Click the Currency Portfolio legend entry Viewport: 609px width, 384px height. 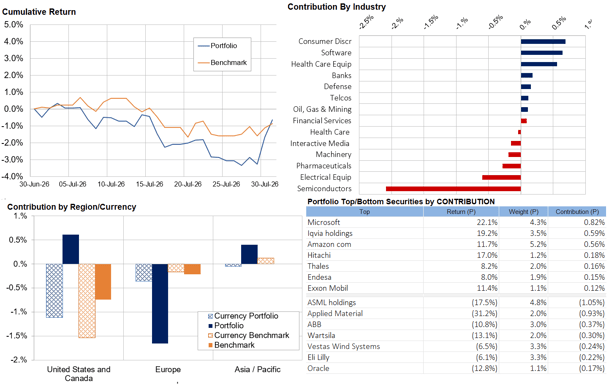coord(243,316)
